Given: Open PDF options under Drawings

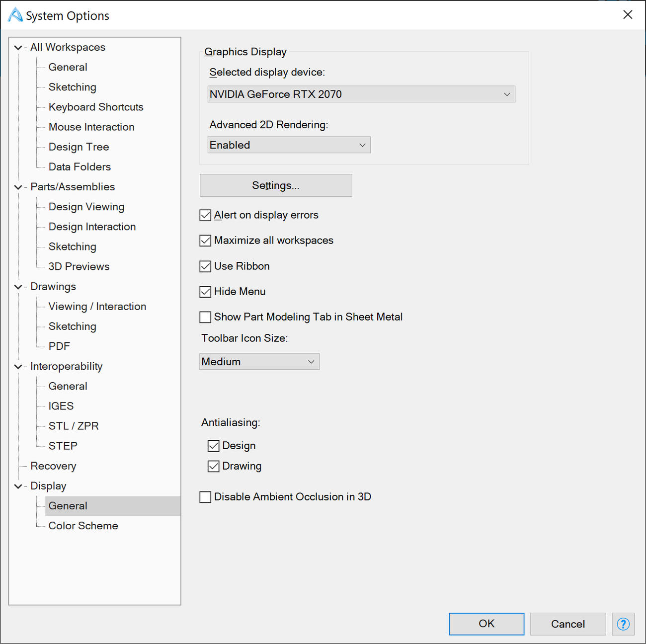Looking at the screenshot, I should (59, 346).
